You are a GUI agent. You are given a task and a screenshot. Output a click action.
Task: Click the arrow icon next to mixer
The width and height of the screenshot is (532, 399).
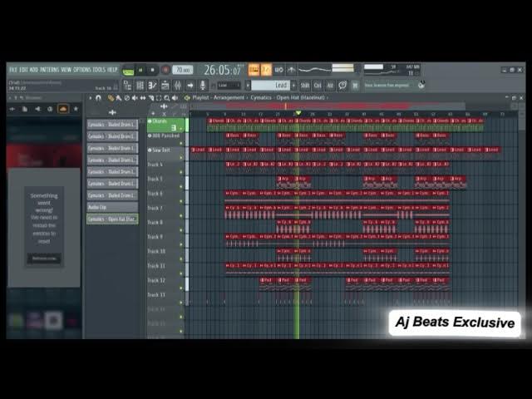(x=190, y=85)
